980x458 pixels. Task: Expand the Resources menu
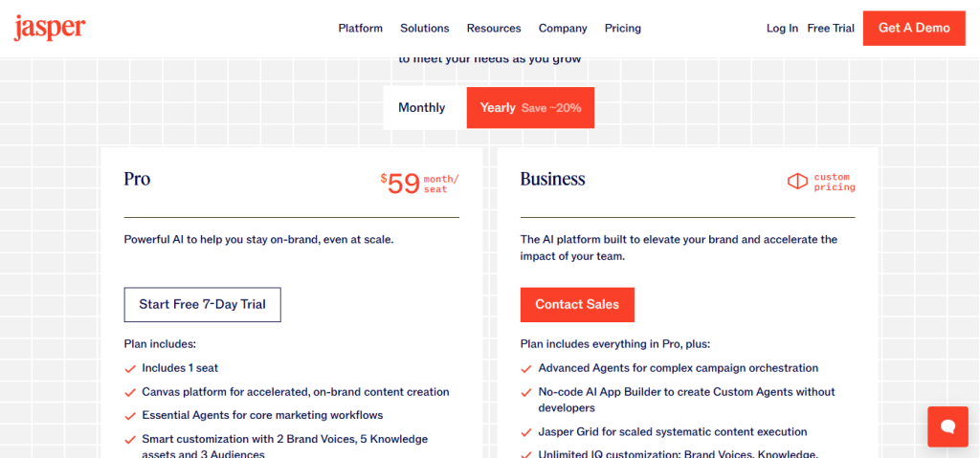[x=494, y=29]
